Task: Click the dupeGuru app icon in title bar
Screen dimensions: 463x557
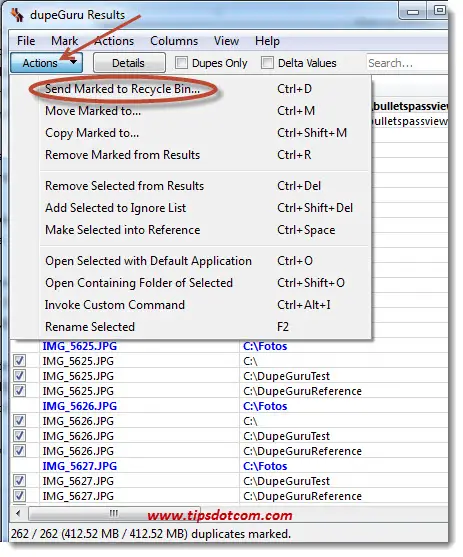Action: point(17,15)
